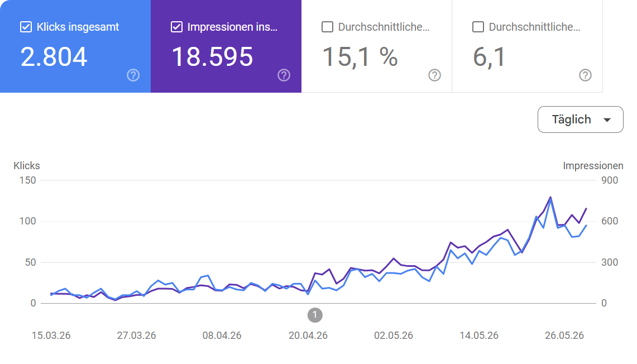This screenshot has width=637, height=364.
Task: Open help icon on 6,1 position card
Action: point(586,75)
